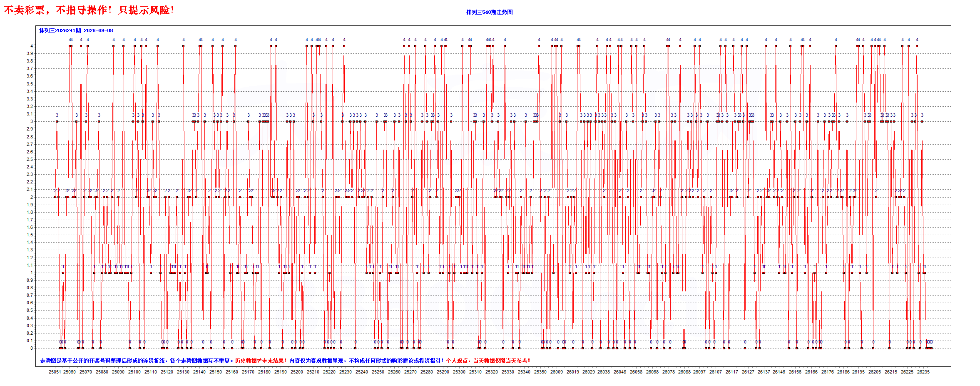Click the chart title 排列三540期走势图
Screen dimensions: 980x386
coord(489,12)
